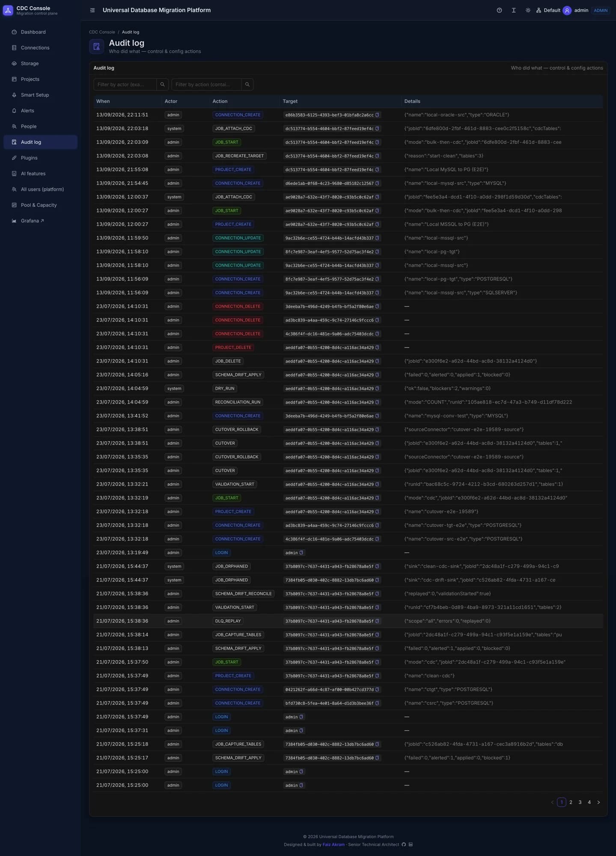This screenshot has height=856, width=616.
Task: Focus the Filter by action input
Action: [x=206, y=84]
